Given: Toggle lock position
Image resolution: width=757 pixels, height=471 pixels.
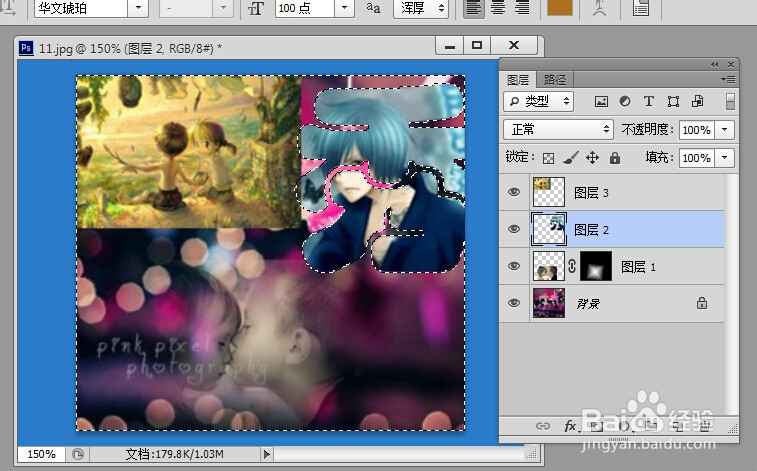Looking at the screenshot, I should (592, 158).
